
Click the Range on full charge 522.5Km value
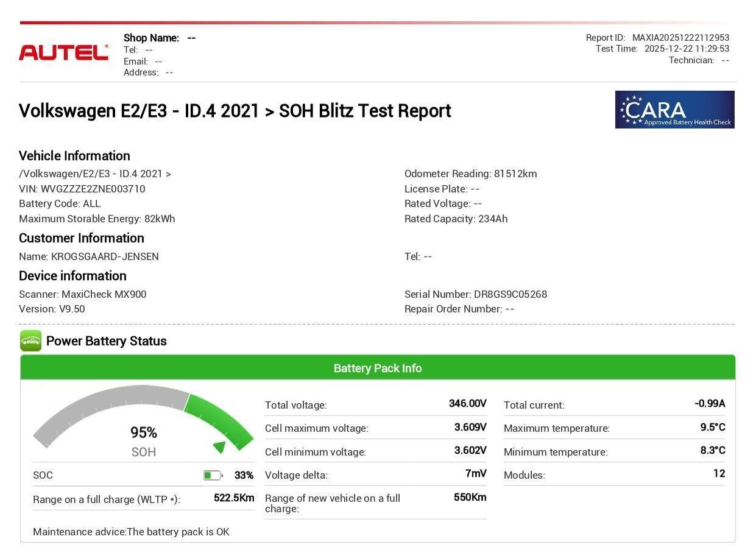[x=234, y=498]
